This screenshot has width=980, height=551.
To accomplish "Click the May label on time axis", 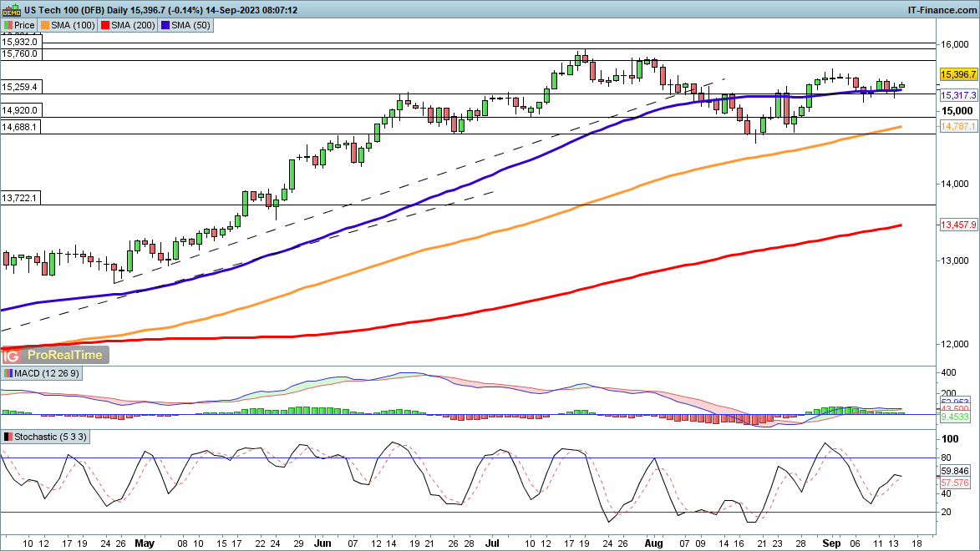I will click(x=145, y=543).
